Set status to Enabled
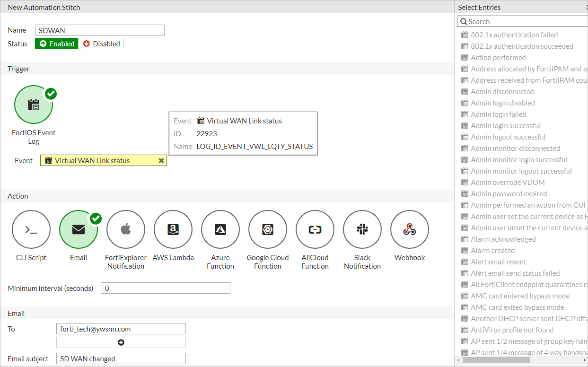Image resolution: width=588 pixels, height=367 pixels. coord(57,44)
